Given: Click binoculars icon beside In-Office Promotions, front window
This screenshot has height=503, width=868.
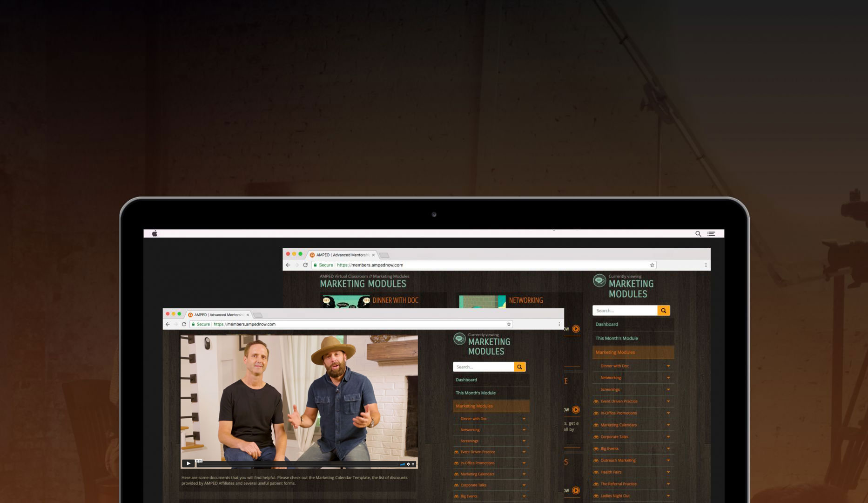Looking at the screenshot, I should coord(456,463).
